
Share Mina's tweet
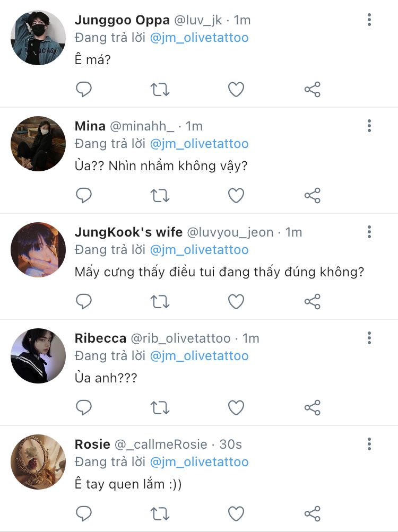(x=313, y=196)
